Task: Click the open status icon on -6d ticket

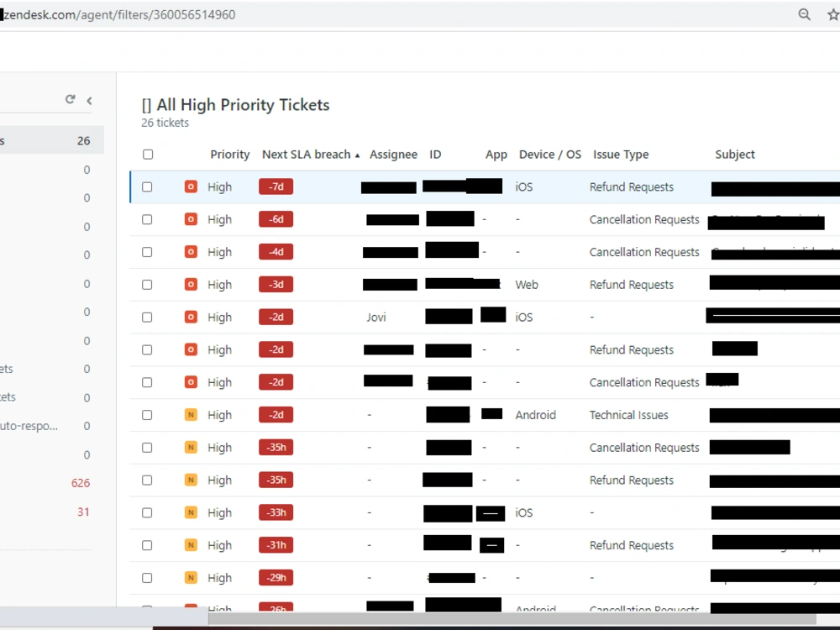Action: 191,219
